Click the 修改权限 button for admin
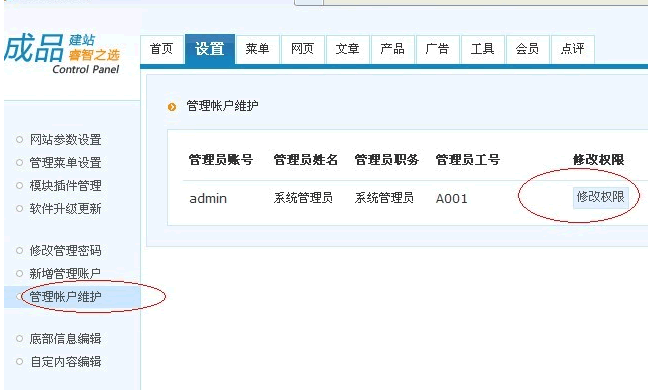The width and height of the screenshot is (648, 390). click(600, 197)
